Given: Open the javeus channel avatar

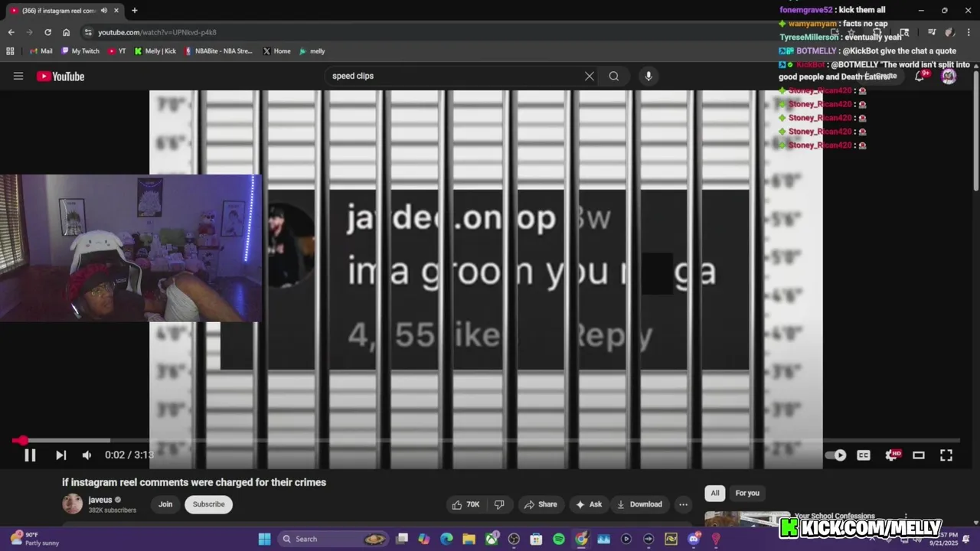Looking at the screenshot, I should click(x=72, y=504).
